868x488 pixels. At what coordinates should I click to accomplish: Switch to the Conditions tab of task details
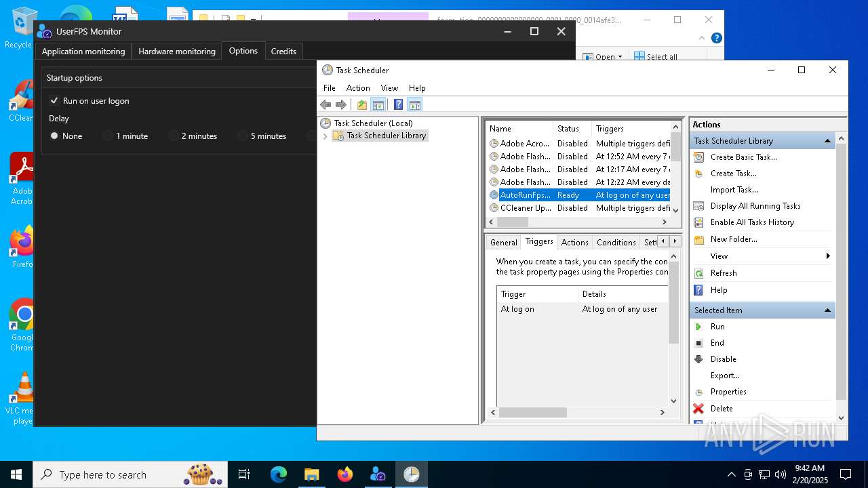(616, 243)
